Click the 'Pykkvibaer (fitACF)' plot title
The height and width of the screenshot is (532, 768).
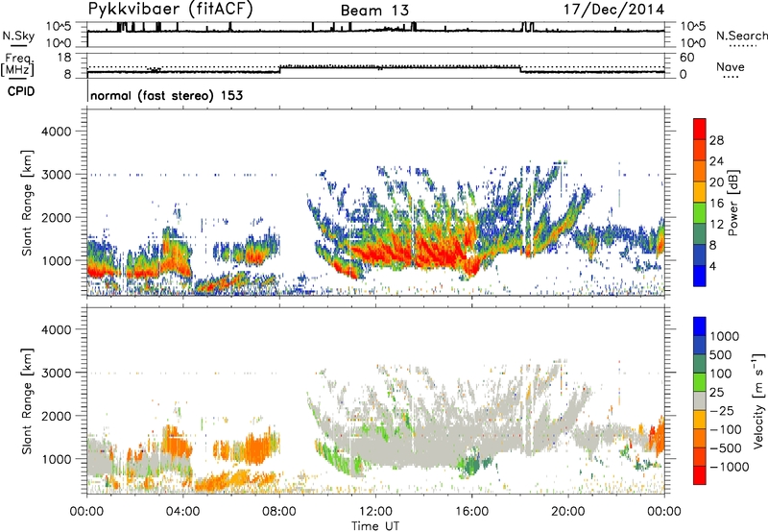point(170,10)
